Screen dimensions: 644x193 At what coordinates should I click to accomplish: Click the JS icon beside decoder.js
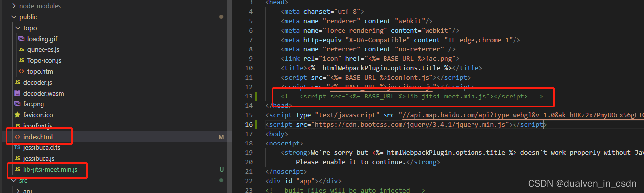pyautogui.click(x=17, y=83)
